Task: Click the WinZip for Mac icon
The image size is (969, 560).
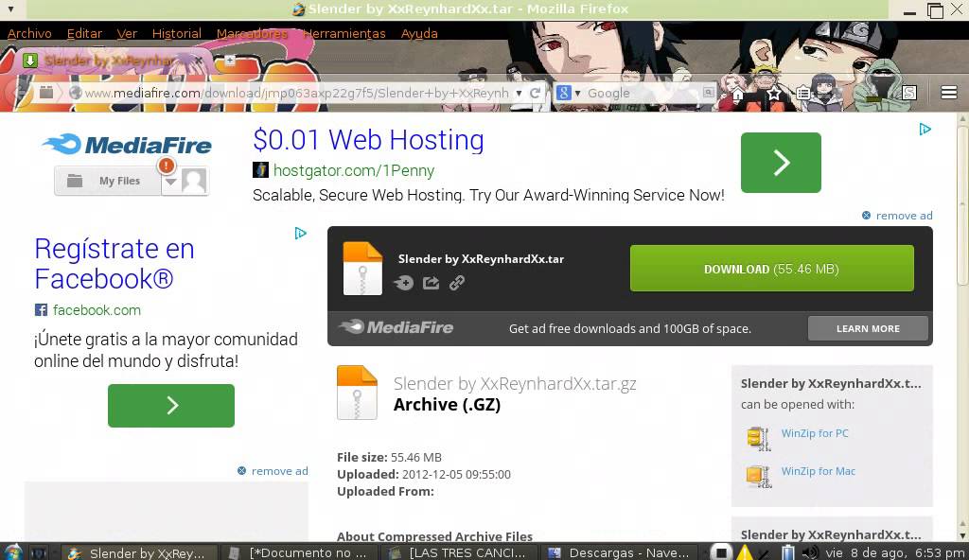Action: coord(758,476)
